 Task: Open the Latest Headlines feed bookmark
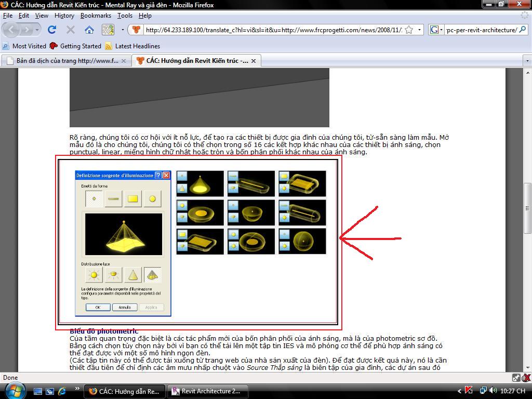point(132,46)
